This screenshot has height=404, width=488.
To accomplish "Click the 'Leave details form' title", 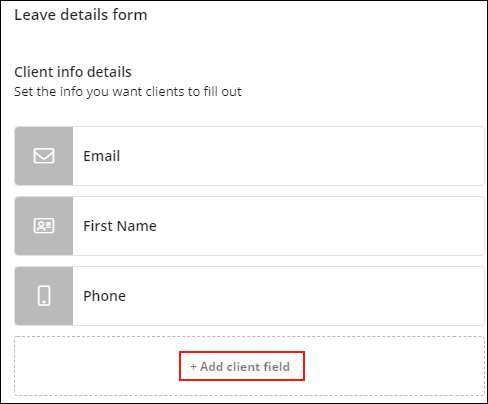I will click(x=81, y=15).
